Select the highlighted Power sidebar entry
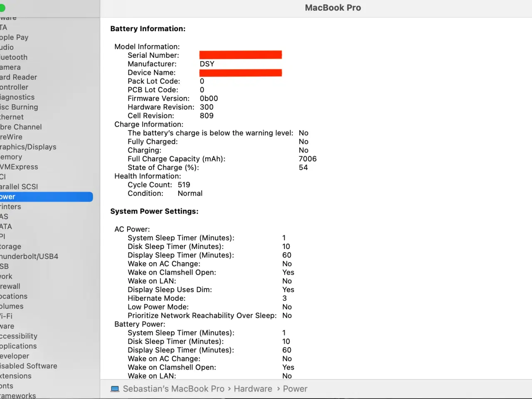This screenshot has height=399, width=532. tap(46, 197)
